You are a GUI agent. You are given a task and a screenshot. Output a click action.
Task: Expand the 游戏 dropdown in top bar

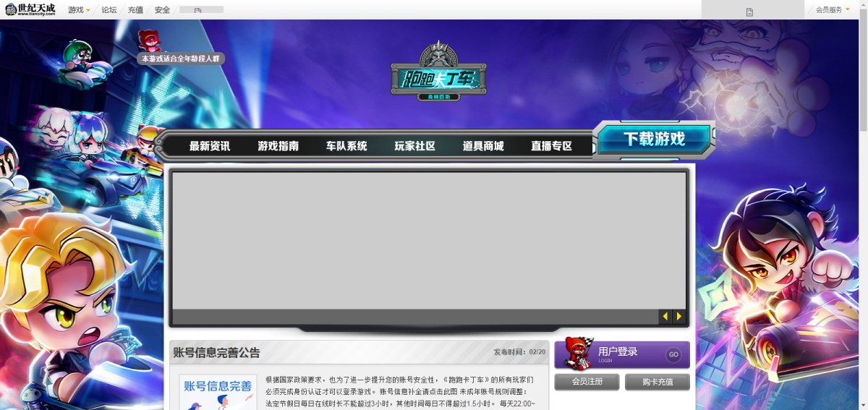point(79,10)
